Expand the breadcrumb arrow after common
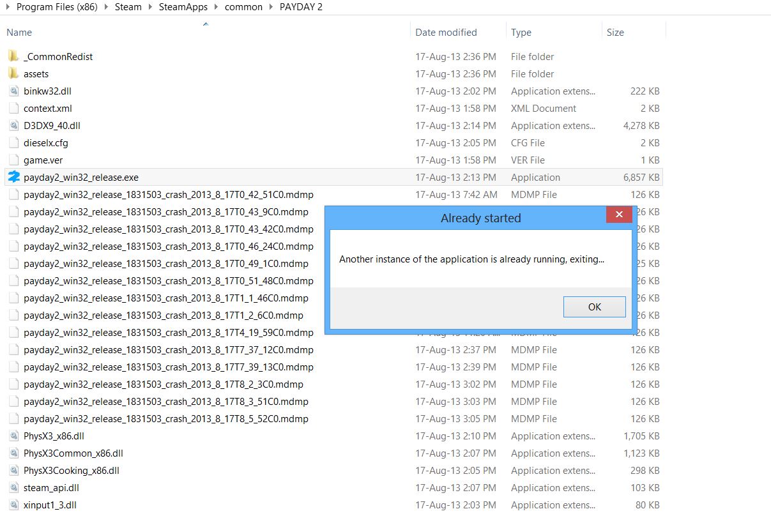Viewport: 771px width, 532px height. tap(271, 7)
